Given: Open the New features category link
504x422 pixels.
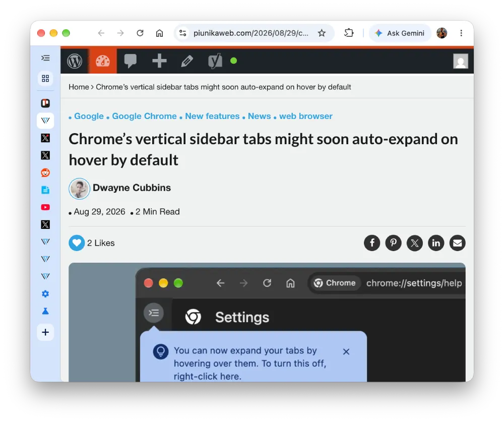Looking at the screenshot, I should click(x=213, y=116).
